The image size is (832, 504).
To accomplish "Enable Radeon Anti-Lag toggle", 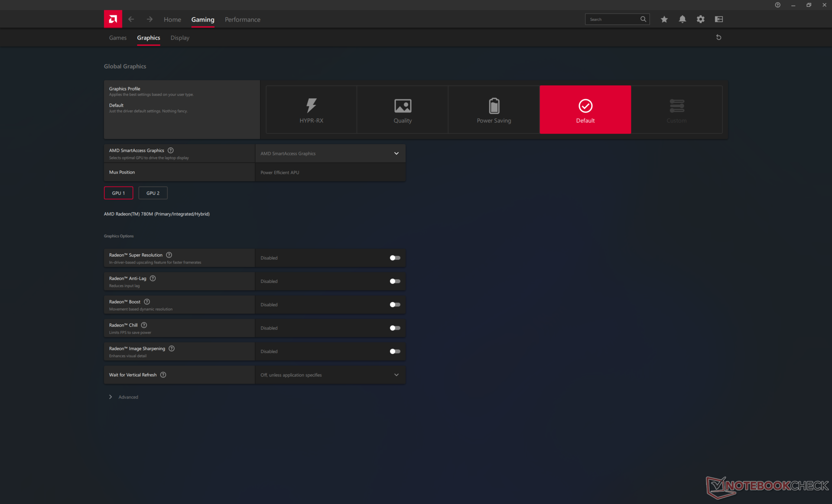I will click(x=395, y=281).
